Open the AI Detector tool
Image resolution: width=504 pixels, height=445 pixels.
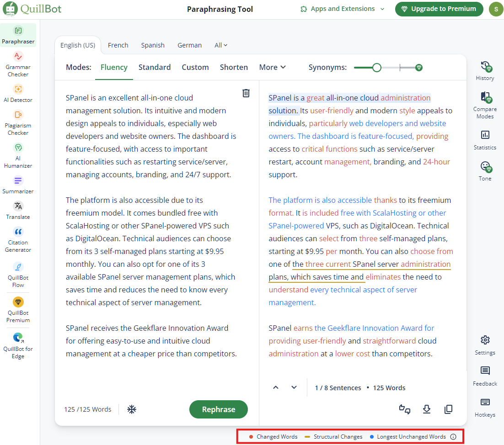click(18, 93)
